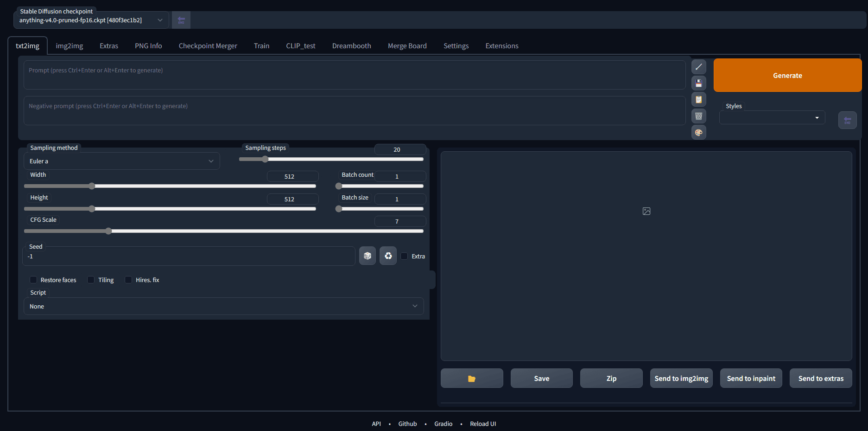Open the Checkpoint Merger tab
This screenshot has width=868, height=431.
point(208,46)
